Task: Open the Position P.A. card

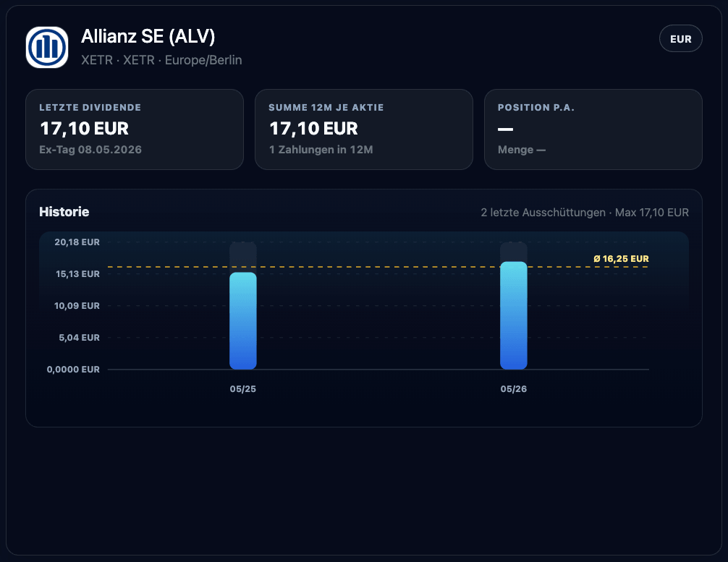Action: pyautogui.click(x=593, y=129)
